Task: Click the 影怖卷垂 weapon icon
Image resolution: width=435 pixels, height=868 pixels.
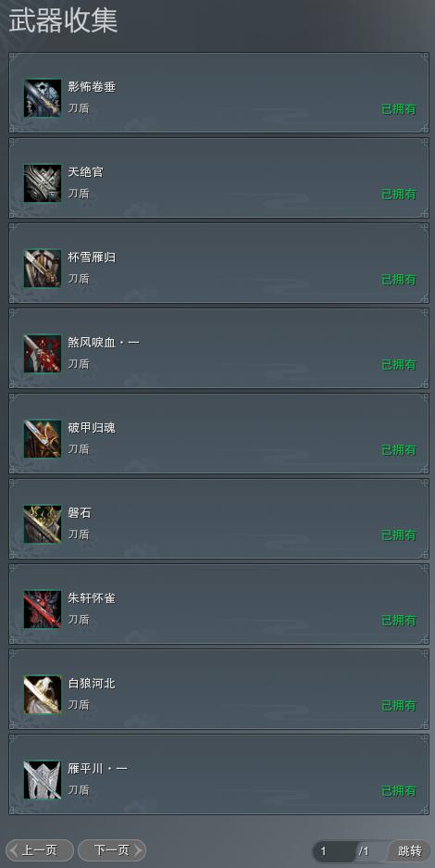Action: pyautogui.click(x=43, y=98)
